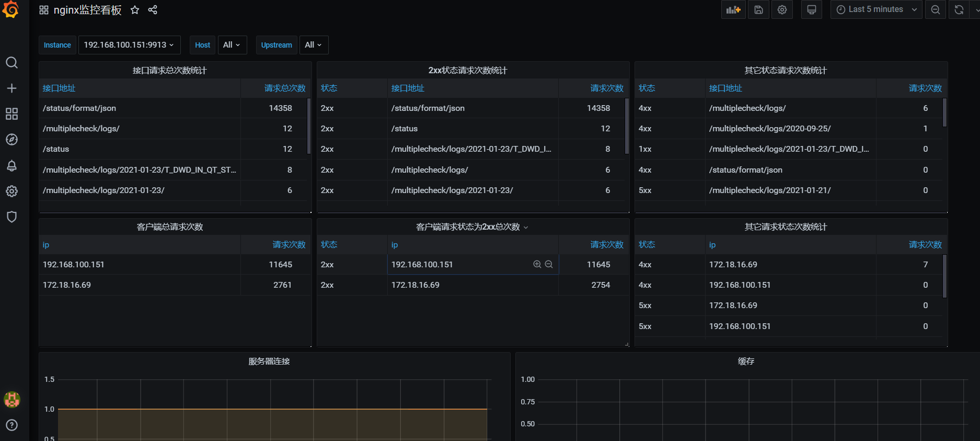Click /status/format/json cell in first panel

140,108
